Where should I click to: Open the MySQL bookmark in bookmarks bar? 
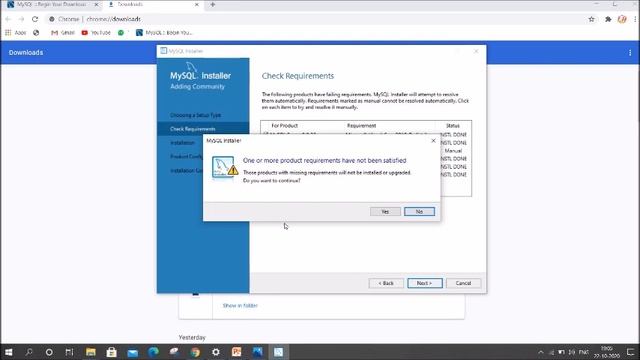(x=164, y=33)
